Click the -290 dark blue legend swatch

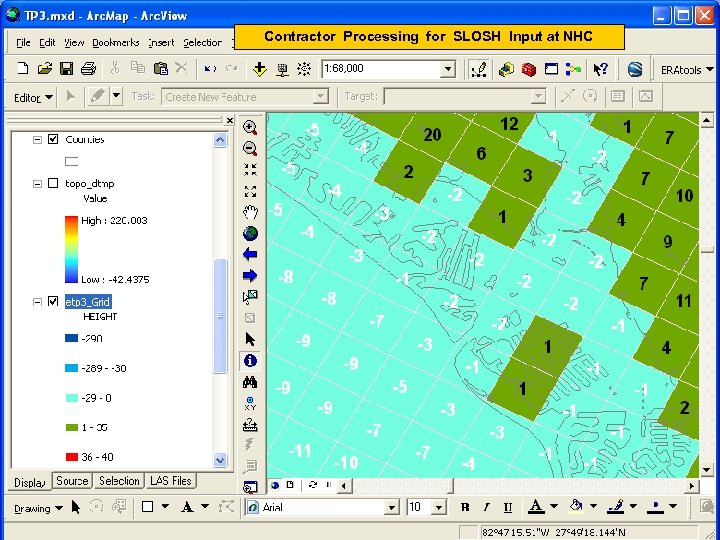(72, 338)
